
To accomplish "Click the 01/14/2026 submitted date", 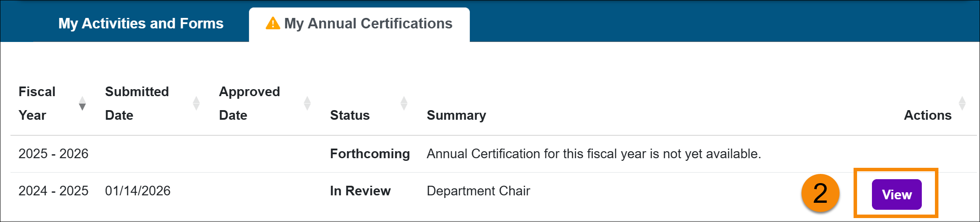I will [x=138, y=191].
